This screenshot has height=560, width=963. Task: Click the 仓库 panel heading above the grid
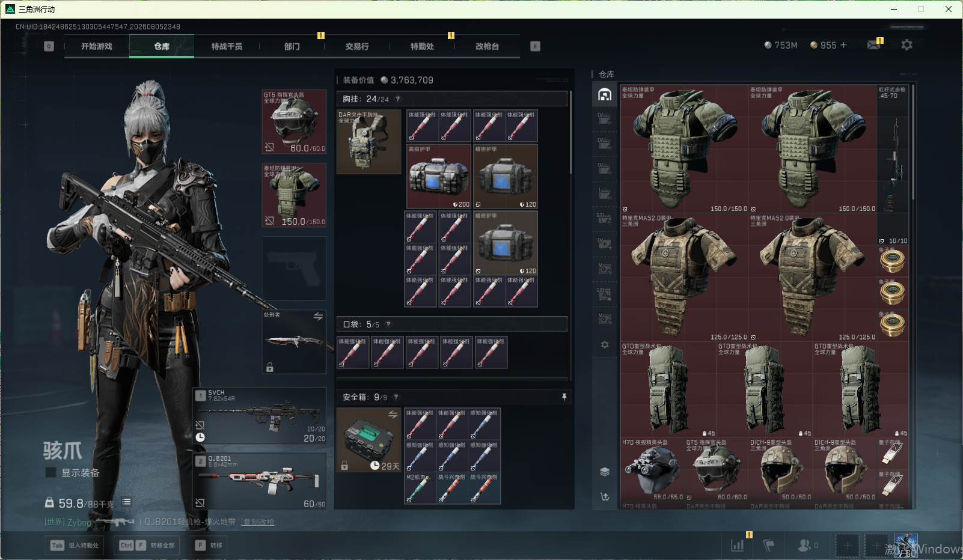[x=607, y=75]
